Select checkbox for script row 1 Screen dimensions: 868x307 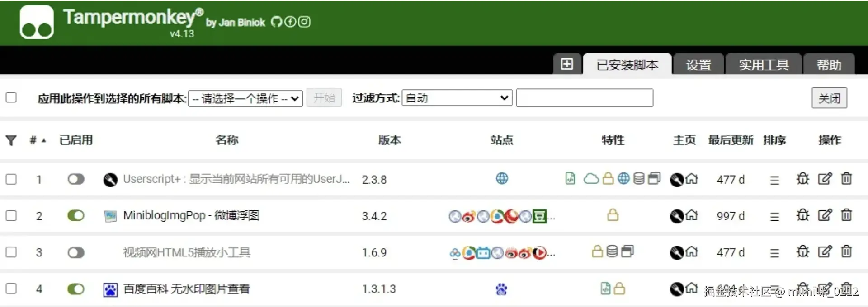[x=11, y=179]
